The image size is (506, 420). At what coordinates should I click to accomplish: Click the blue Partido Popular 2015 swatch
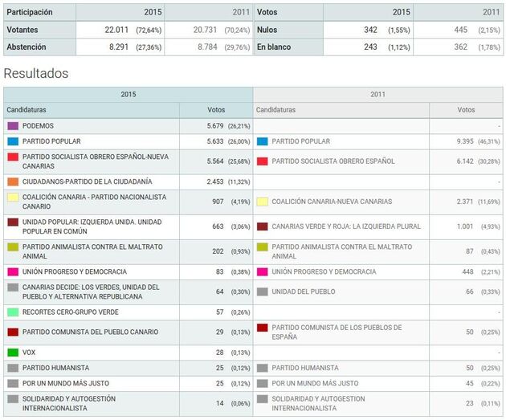coord(12,141)
